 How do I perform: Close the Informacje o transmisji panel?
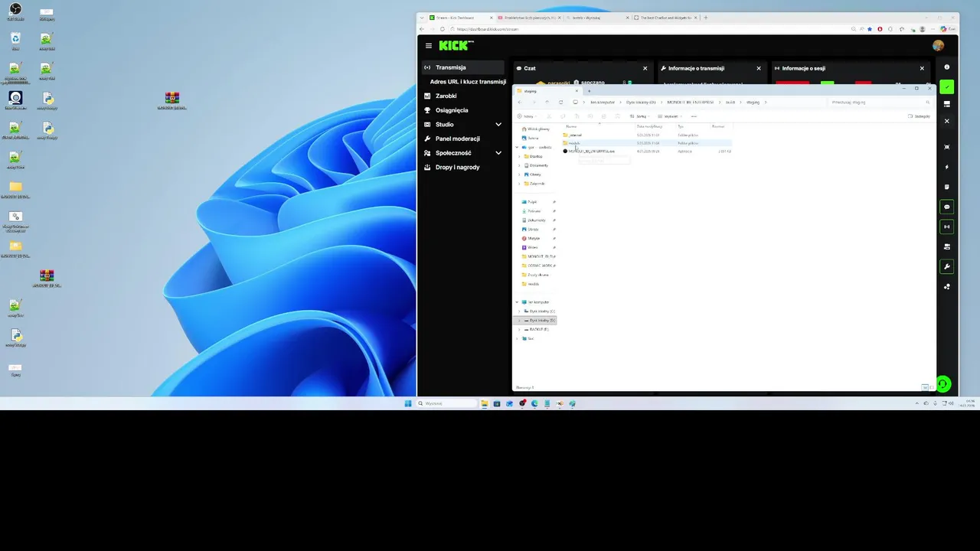coord(759,68)
